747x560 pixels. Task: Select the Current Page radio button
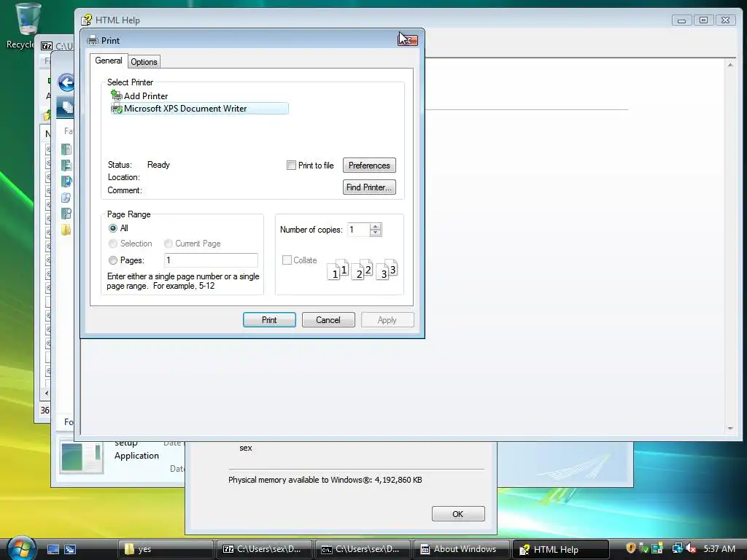click(x=169, y=244)
